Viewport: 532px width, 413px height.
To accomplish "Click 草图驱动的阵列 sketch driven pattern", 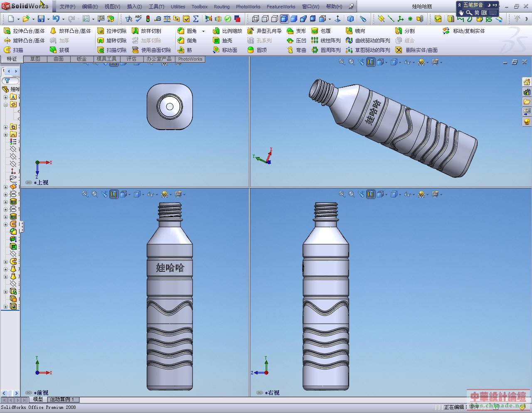I will pos(368,50).
